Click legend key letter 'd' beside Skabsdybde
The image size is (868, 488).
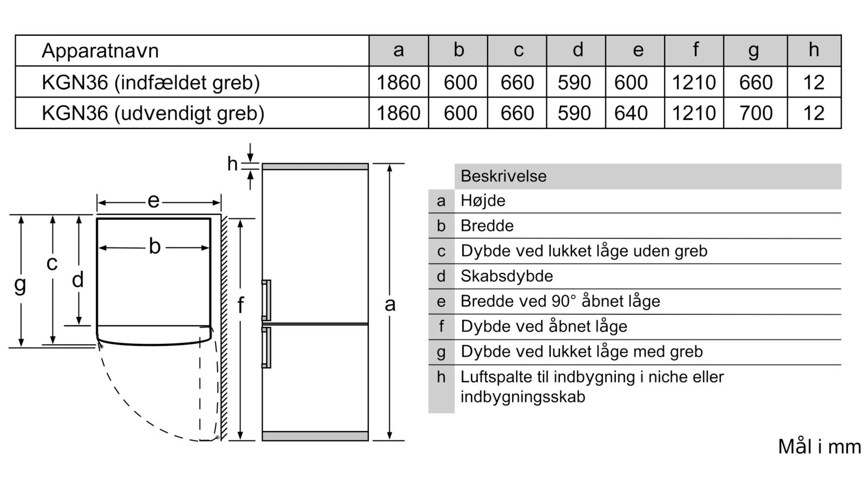(441, 277)
